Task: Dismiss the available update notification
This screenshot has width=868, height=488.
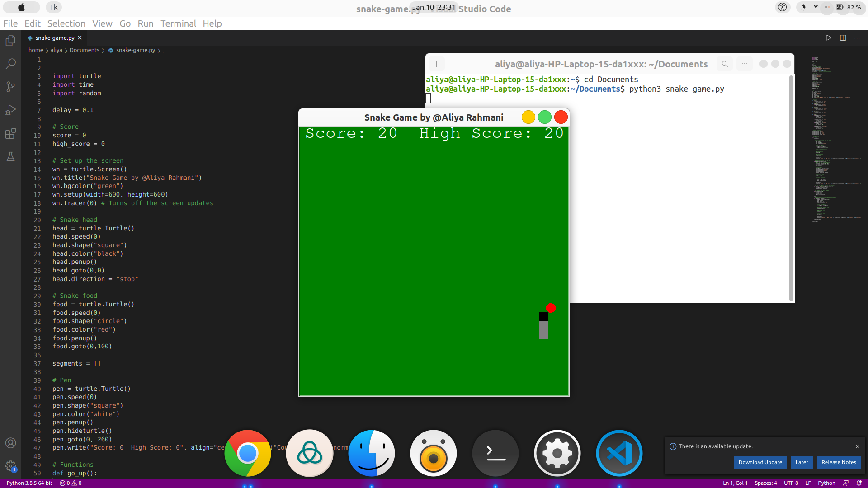Action: point(857,446)
